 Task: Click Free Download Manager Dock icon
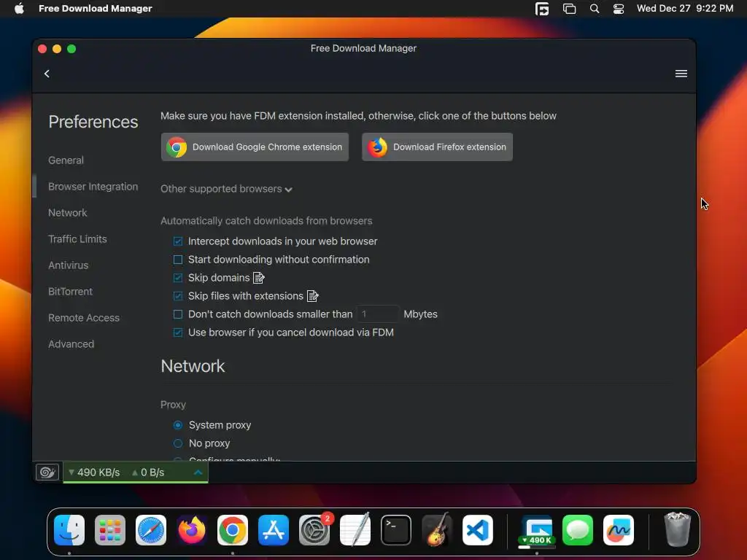(537, 530)
